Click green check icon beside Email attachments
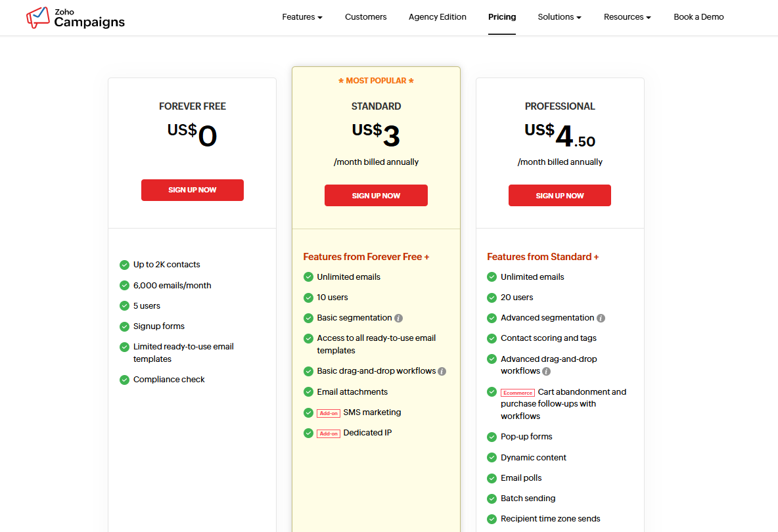 [x=308, y=392]
